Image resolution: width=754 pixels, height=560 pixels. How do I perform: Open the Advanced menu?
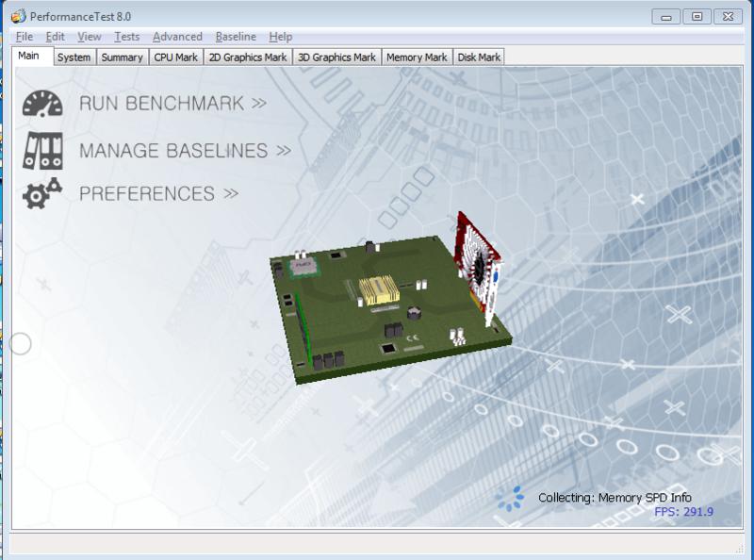(x=177, y=37)
